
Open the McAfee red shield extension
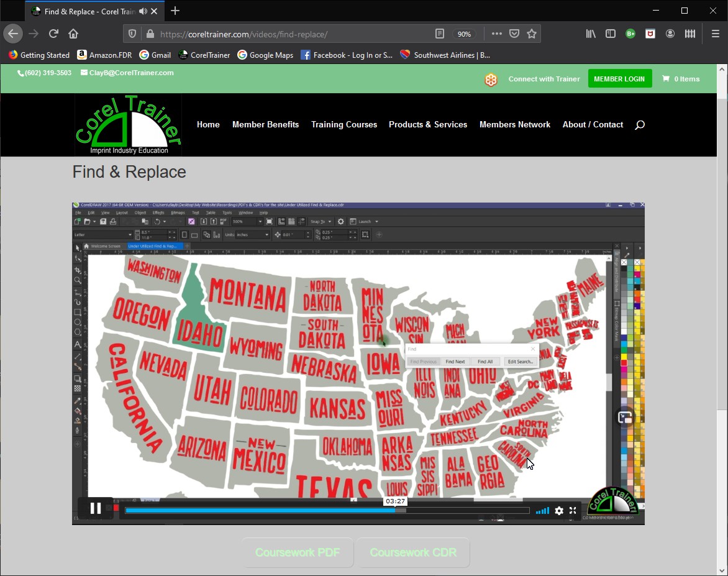[650, 34]
